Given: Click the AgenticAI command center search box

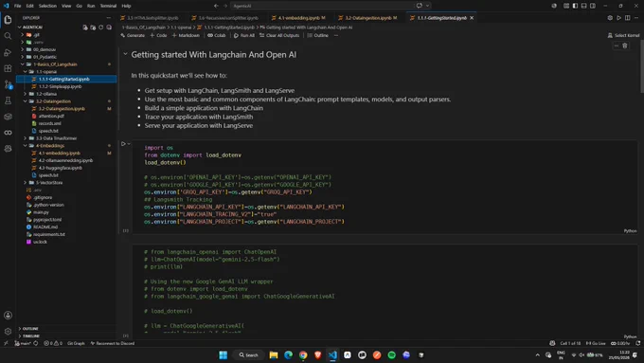Looking at the screenshot, I should pos(322,6).
